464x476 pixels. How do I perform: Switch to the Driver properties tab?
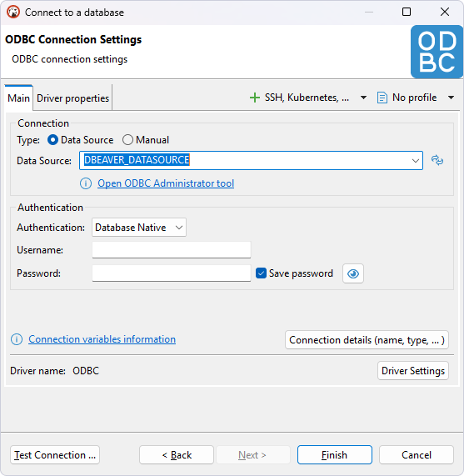coord(72,98)
